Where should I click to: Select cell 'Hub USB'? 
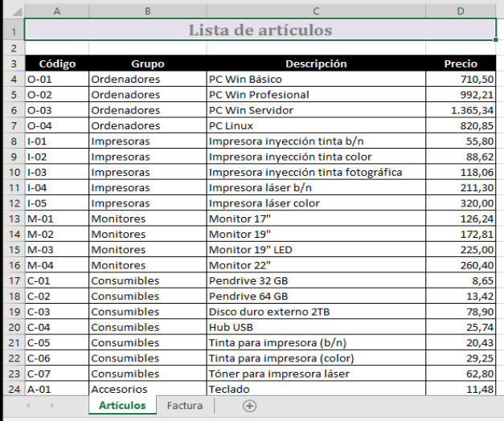(316, 327)
